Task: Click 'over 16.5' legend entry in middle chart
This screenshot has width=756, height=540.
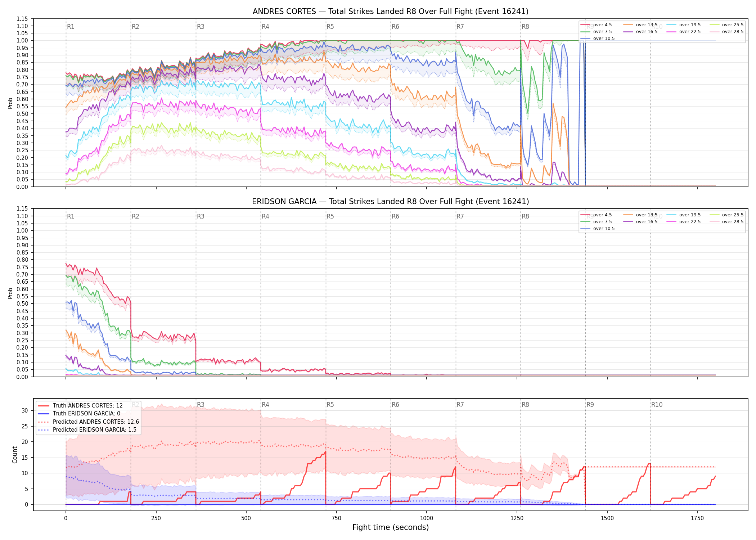Action: click(x=640, y=222)
